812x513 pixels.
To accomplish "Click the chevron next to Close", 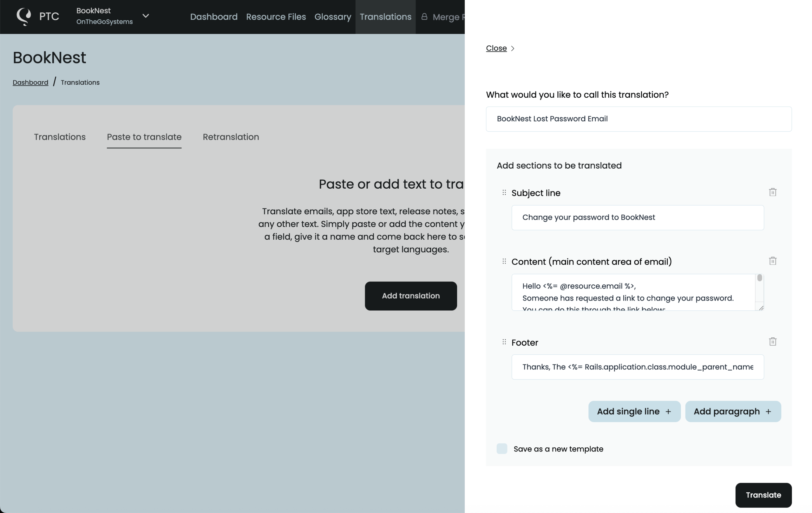I will [513, 49].
